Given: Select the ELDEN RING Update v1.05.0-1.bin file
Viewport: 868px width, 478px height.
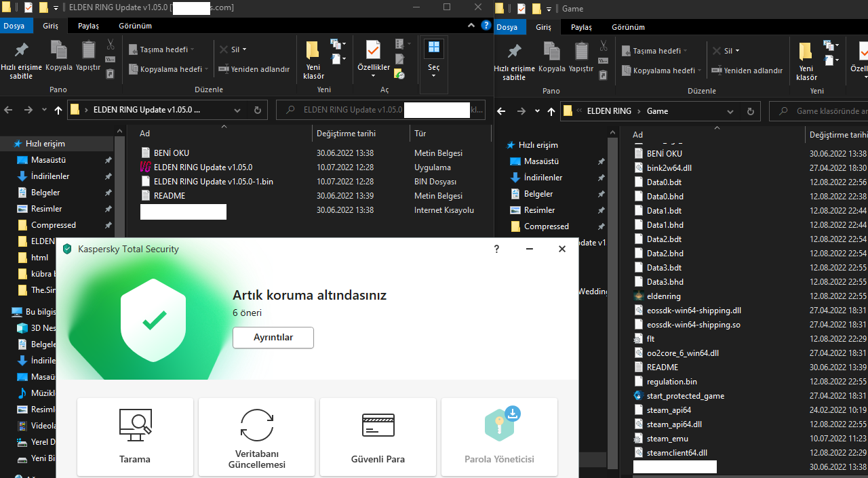Looking at the screenshot, I should click(x=213, y=181).
